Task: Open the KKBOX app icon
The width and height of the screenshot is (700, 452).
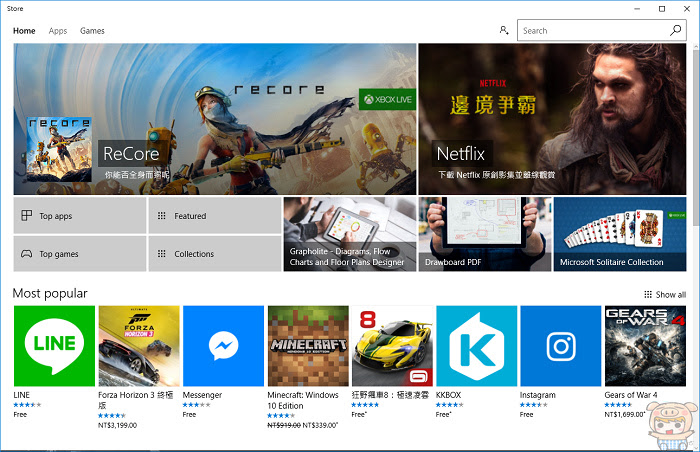Action: (476, 346)
